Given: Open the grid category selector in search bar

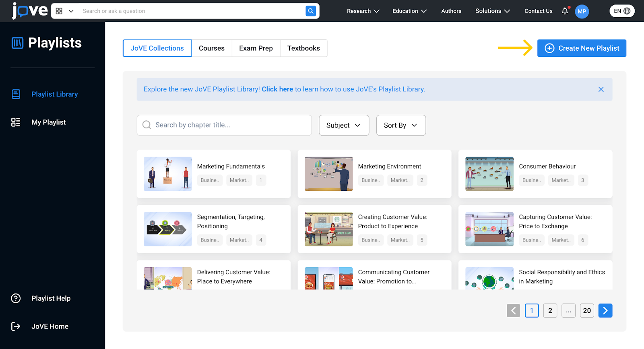Looking at the screenshot, I should pyautogui.click(x=64, y=11).
